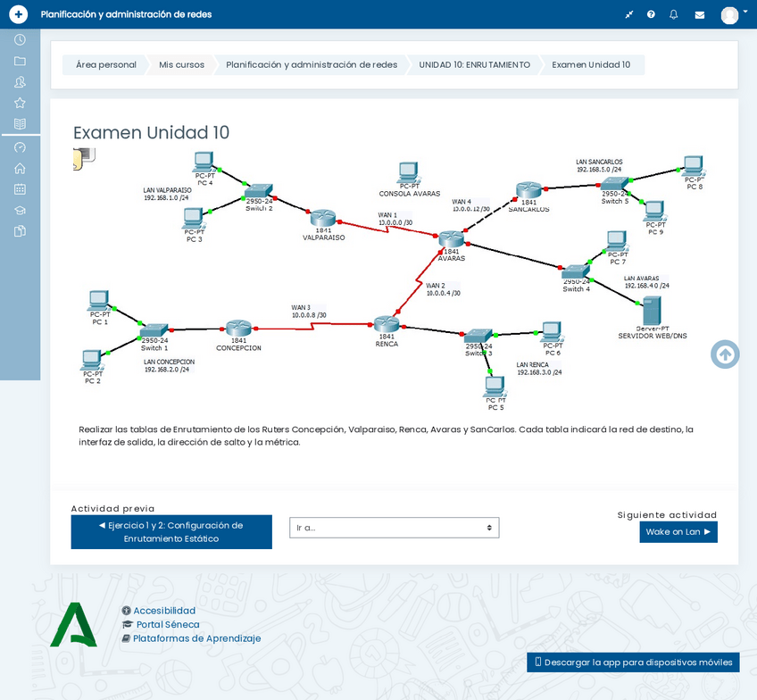Open previous activity Ejercicio 1 y 2 button

(x=171, y=532)
